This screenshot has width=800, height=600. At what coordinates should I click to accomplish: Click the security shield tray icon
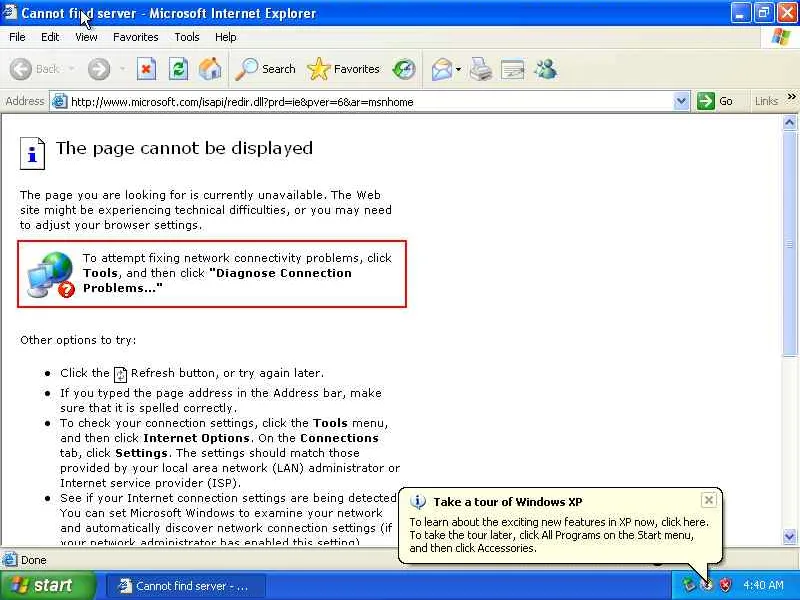725,585
